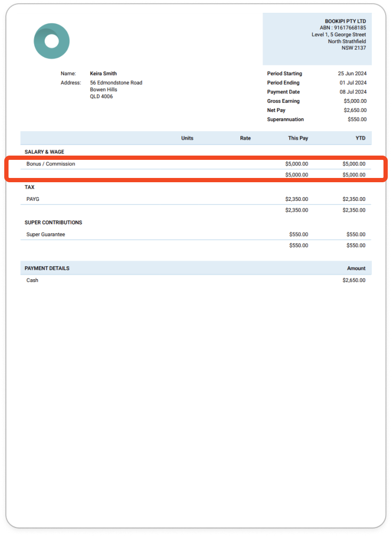The width and height of the screenshot is (392, 536).
Task: Click the Cash payment row label
Action: 32,280
